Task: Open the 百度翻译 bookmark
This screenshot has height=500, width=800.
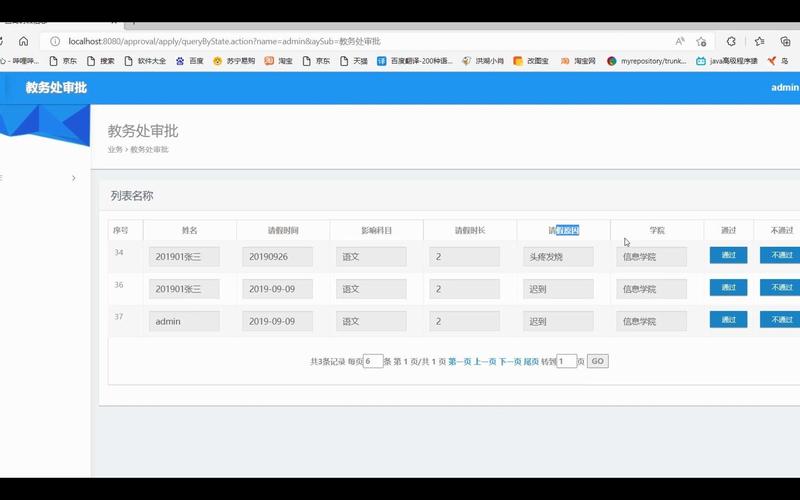Action: [x=414, y=61]
